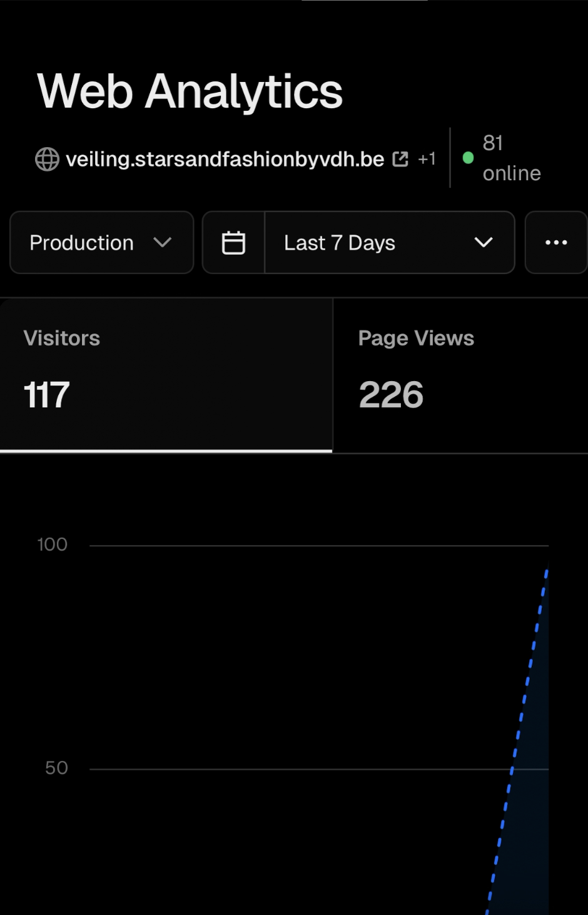Open veiling.starsandfashionbyvdh.be link
Image resolution: width=588 pixels, height=915 pixels.
[225, 160]
